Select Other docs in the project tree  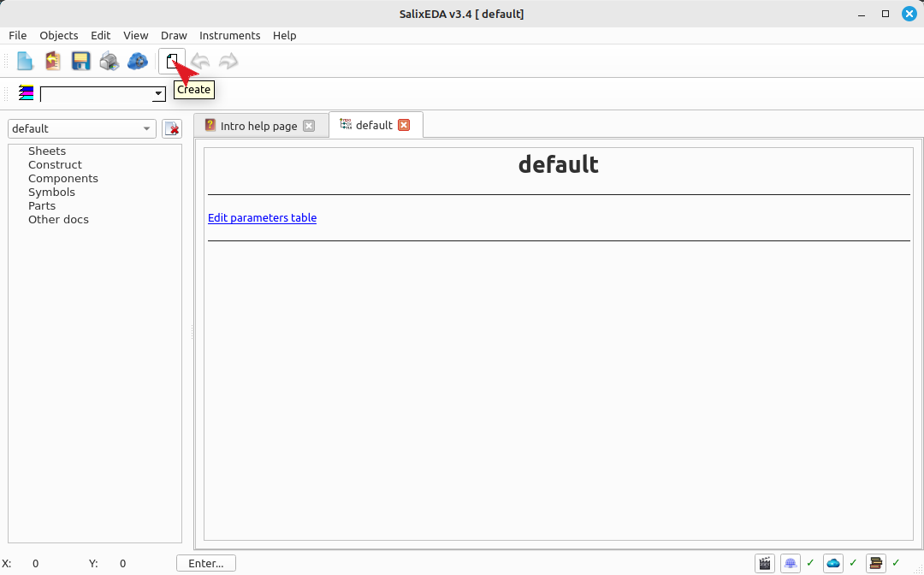(x=58, y=219)
